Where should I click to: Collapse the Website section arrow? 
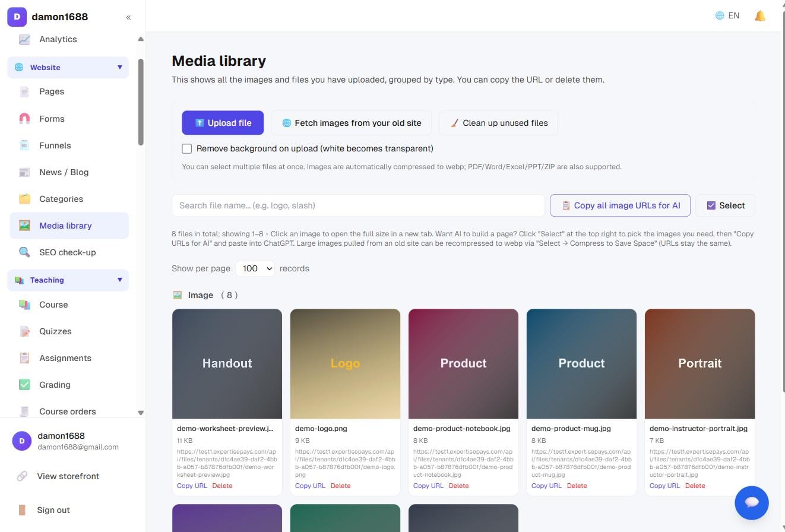point(119,67)
